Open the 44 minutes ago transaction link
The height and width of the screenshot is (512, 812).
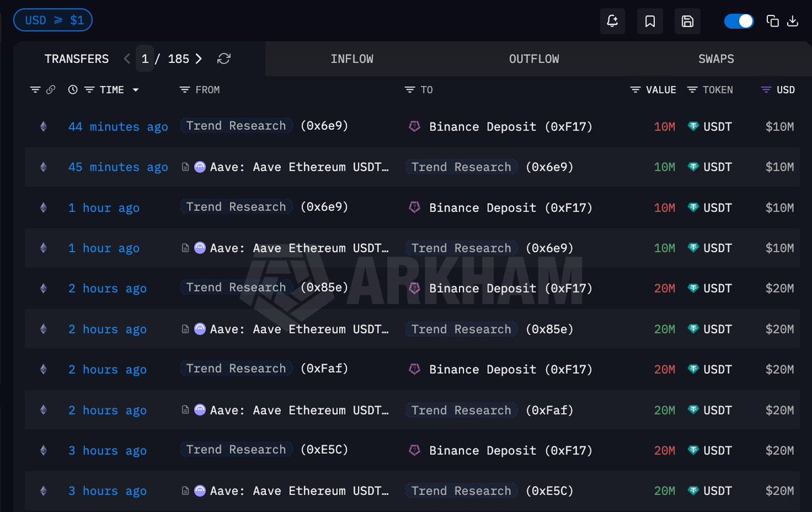coord(118,126)
